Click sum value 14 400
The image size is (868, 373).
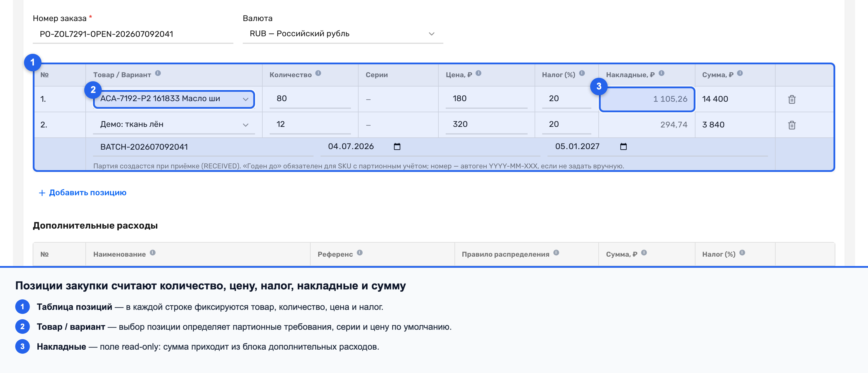coord(715,99)
